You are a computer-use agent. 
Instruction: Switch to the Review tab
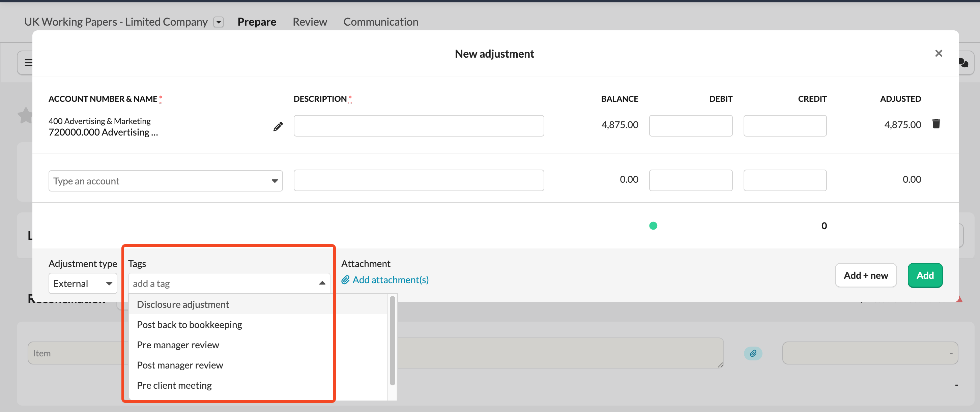coord(309,22)
